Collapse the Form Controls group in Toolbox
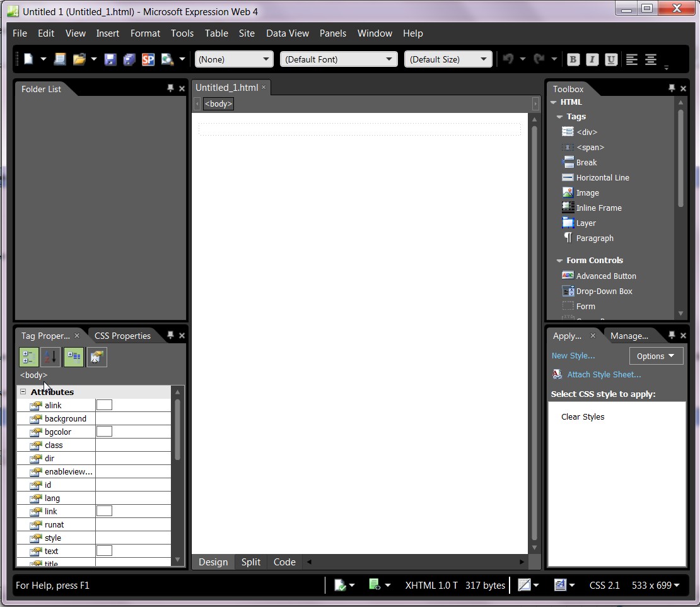 coord(559,261)
